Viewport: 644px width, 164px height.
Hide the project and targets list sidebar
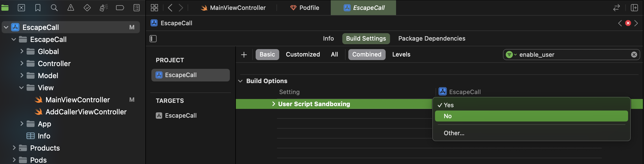tap(153, 39)
